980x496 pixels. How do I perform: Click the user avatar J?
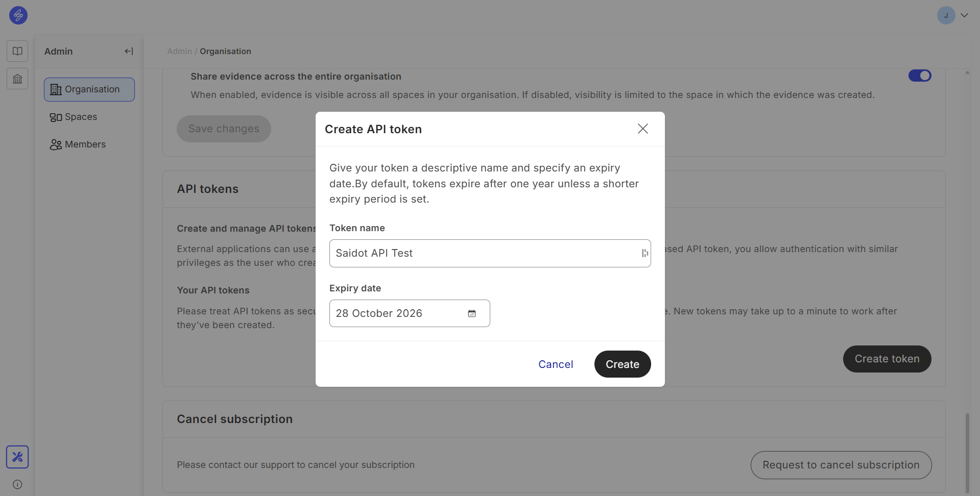click(946, 15)
